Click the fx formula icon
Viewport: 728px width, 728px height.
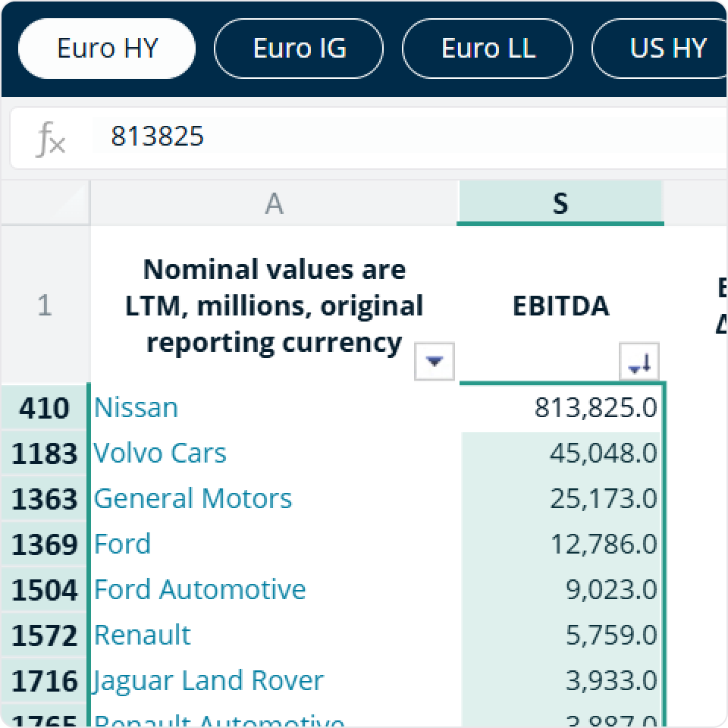[x=50, y=139]
